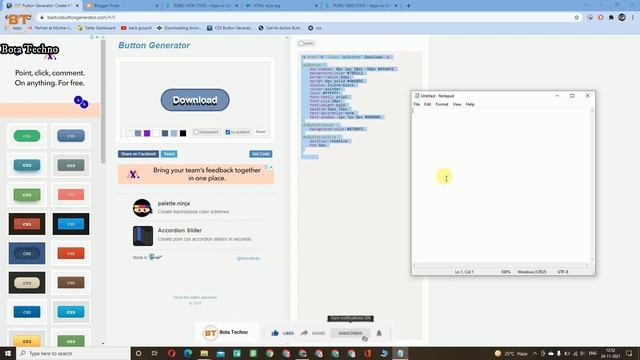Click the Get Code button
640x360 pixels.
(x=261, y=154)
